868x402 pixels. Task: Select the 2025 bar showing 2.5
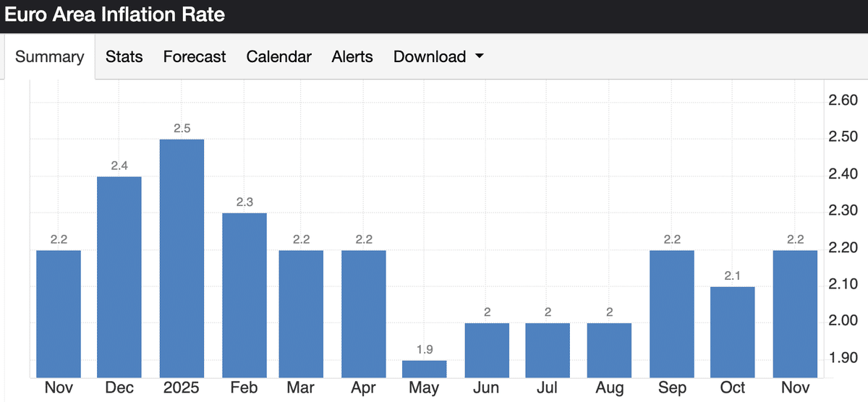(x=182, y=258)
